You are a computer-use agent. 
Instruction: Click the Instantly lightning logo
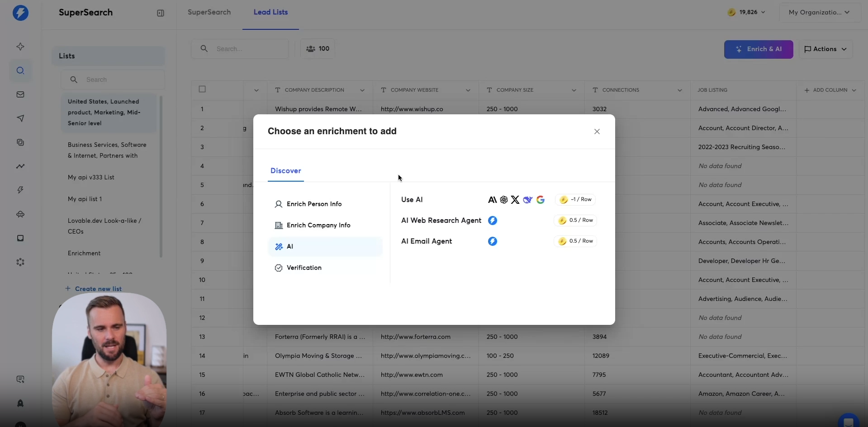coord(20,13)
